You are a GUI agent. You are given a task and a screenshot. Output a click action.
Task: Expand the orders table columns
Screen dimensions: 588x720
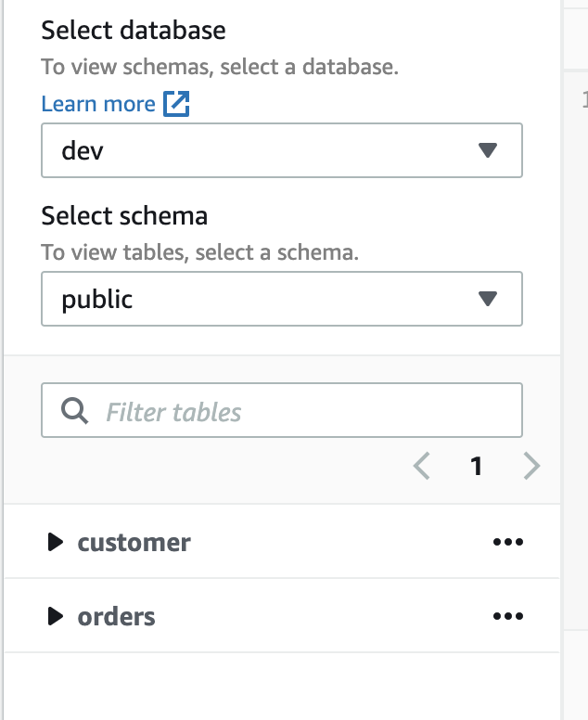(56, 616)
